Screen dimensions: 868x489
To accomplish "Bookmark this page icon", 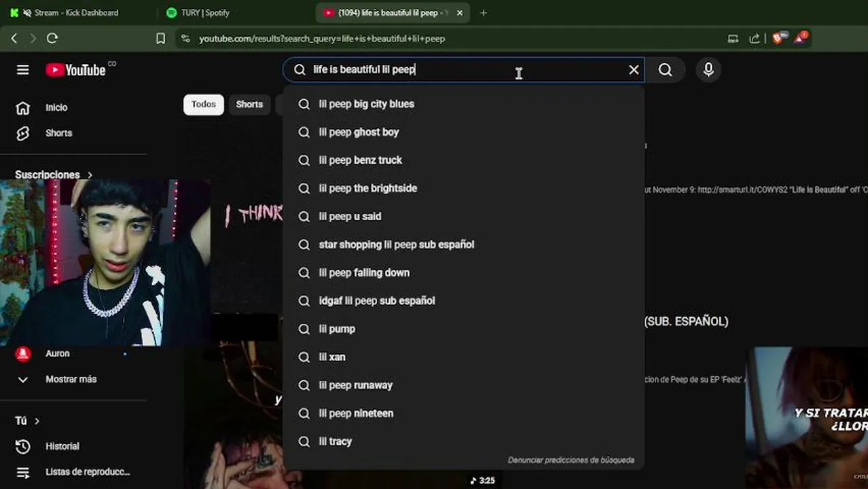I will pos(161,39).
